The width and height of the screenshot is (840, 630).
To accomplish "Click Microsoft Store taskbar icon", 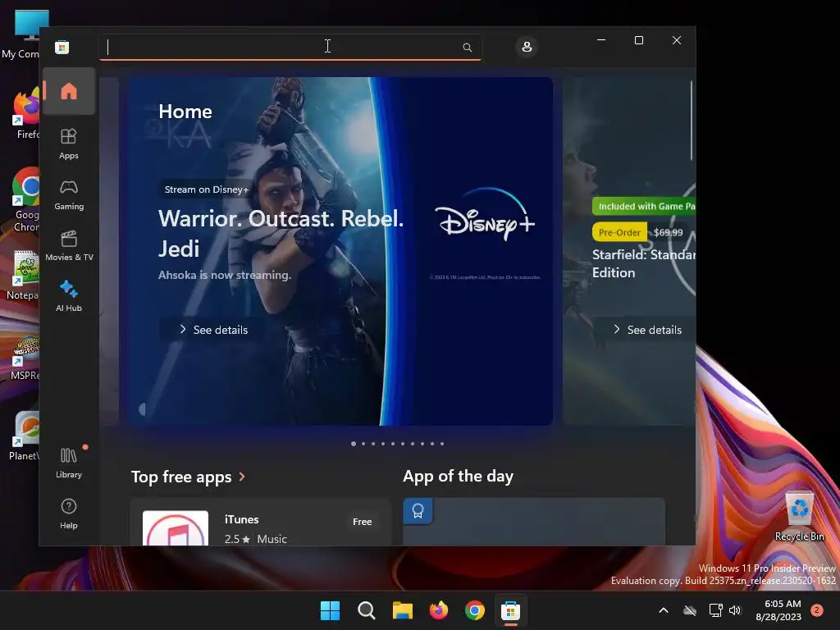I will pyautogui.click(x=510, y=610).
